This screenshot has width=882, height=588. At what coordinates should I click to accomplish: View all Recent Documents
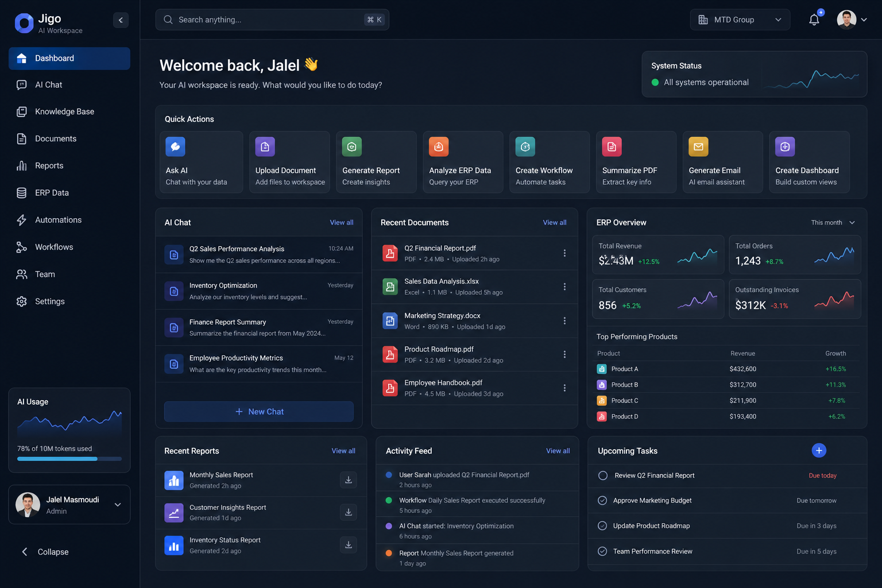pyautogui.click(x=555, y=222)
